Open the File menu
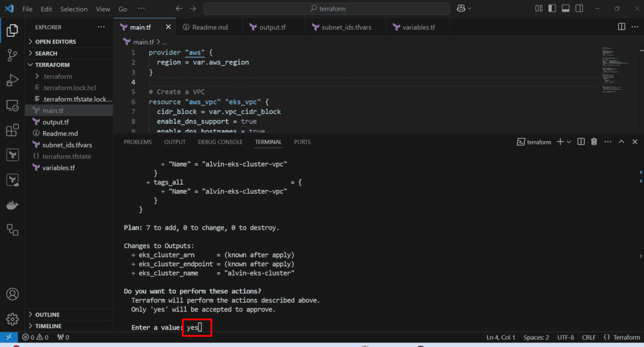644x347 pixels. tap(27, 9)
